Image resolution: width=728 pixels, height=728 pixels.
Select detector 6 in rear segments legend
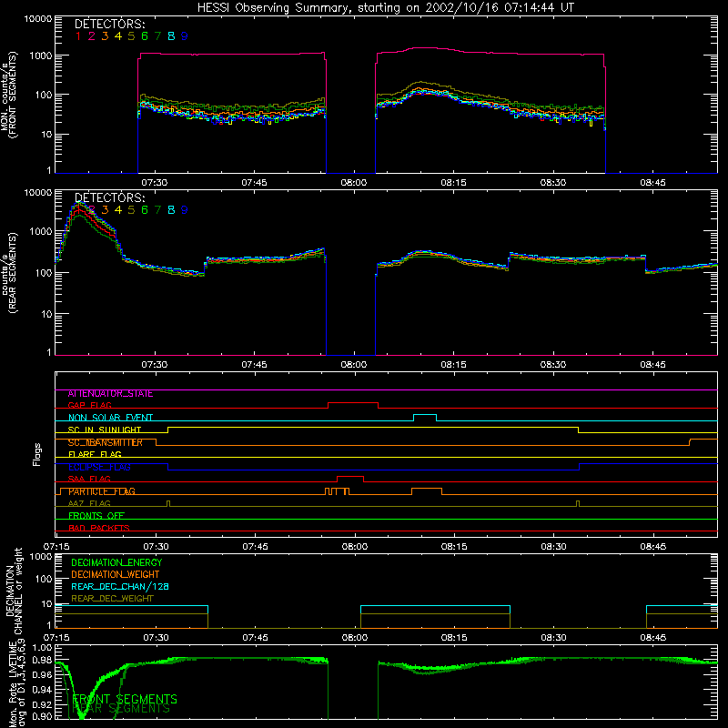point(145,210)
